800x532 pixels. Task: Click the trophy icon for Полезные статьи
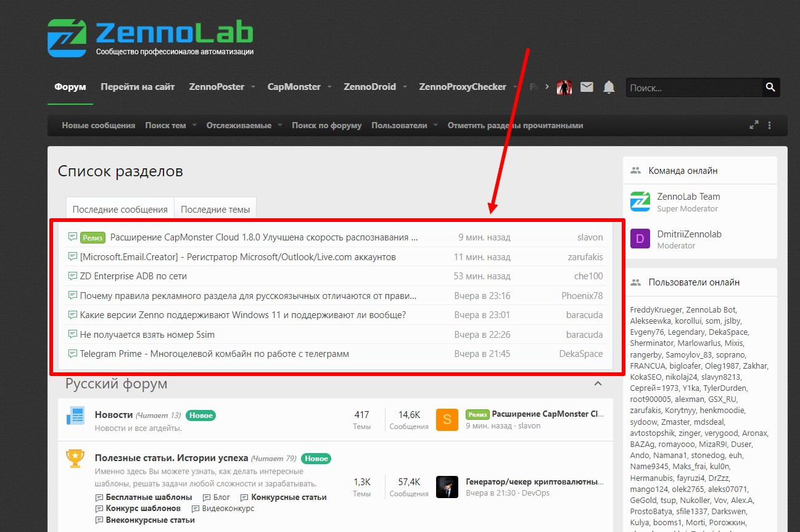75,458
